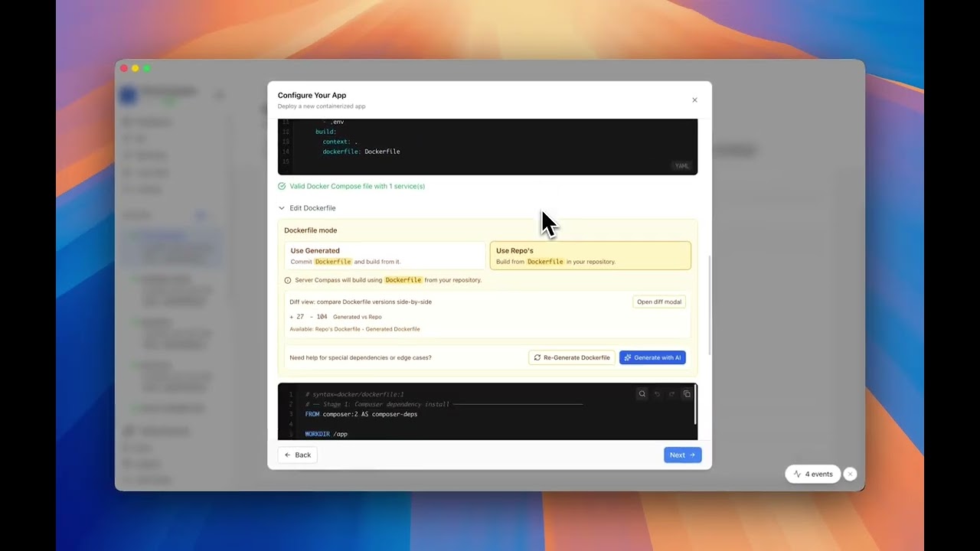
Task: Select the Use Generated Dockerfile mode
Action: pos(384,256)
